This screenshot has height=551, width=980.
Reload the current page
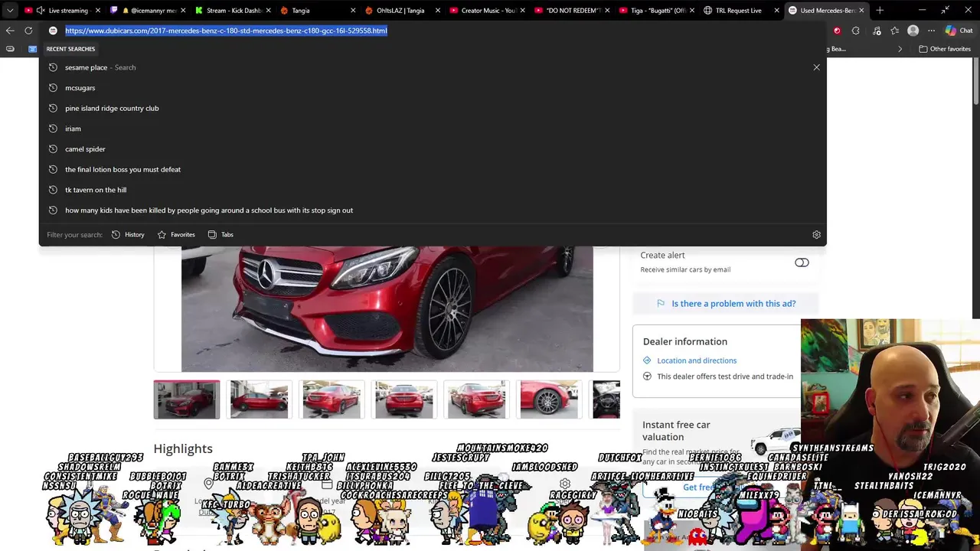tap(28, 31)
